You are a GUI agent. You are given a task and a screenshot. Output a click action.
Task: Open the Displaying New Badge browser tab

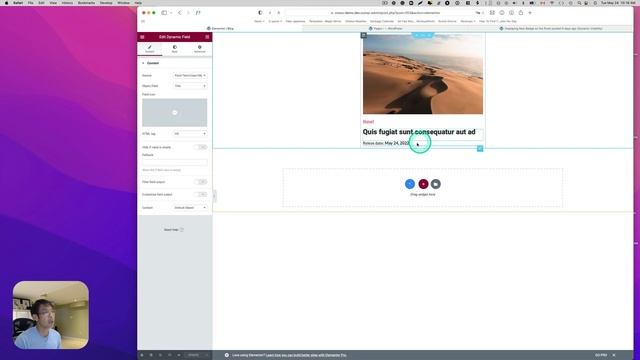coord(551,29)
